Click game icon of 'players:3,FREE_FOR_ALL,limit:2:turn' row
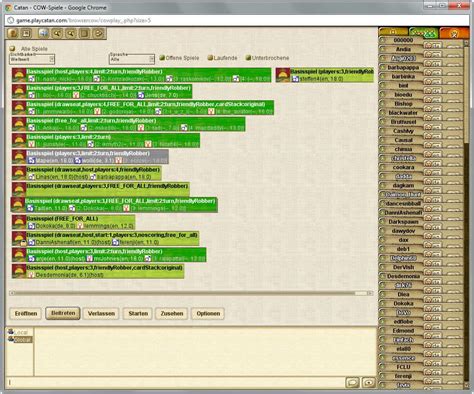 pyautogui.click(x=19, y=91)
